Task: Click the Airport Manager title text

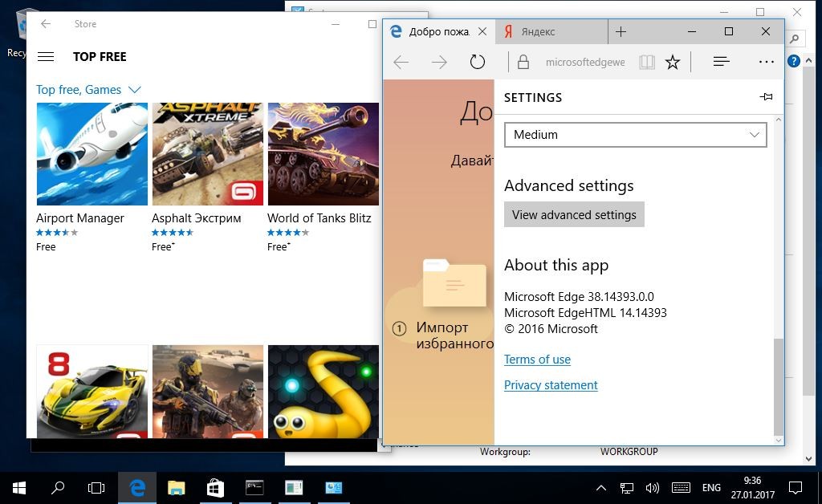Action: (x=80, y=218)
